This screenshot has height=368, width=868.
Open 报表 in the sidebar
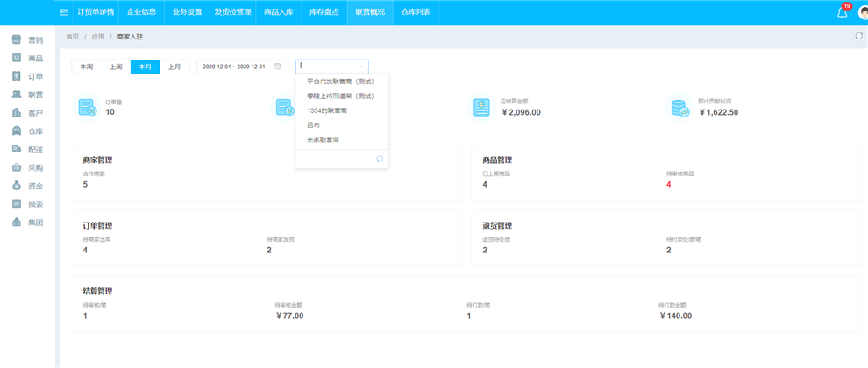(28, 203)
